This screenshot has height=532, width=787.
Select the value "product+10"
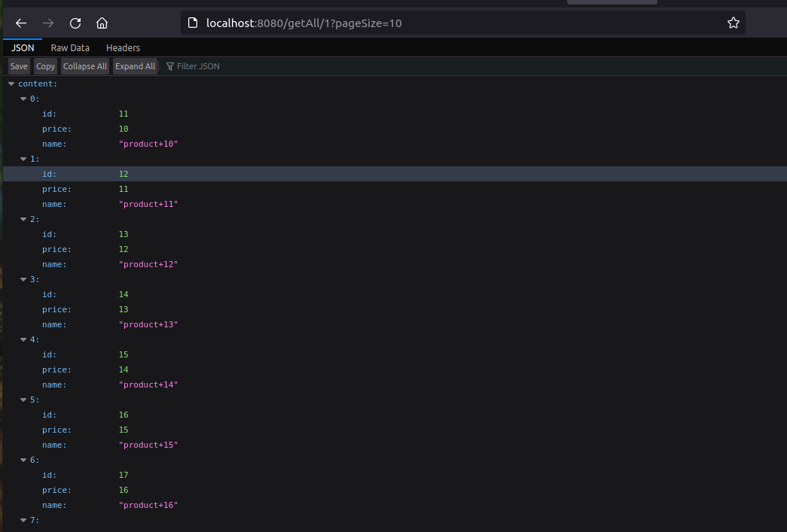pos(148,144)
